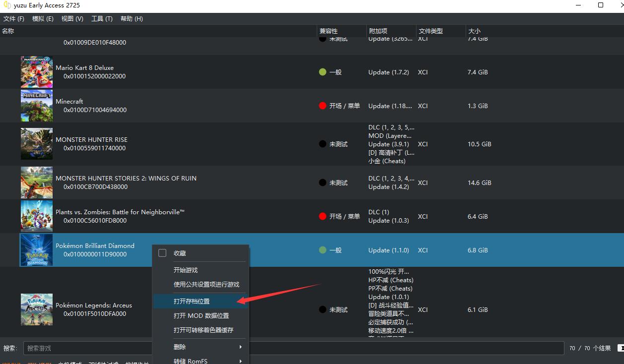The height and width of the screenshot is (364, 624).
Task: Focus the 搜索游戏 search field
Action: pos(293,348)
